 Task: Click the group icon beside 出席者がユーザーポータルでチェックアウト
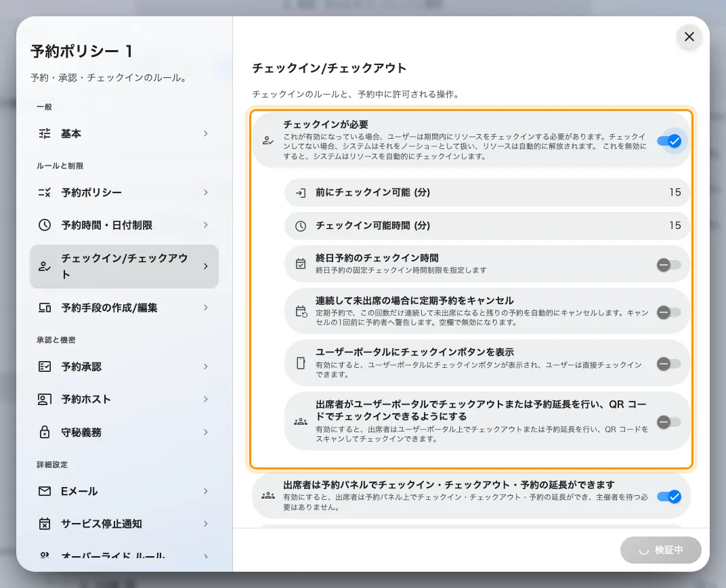click(x=301, y=422)
